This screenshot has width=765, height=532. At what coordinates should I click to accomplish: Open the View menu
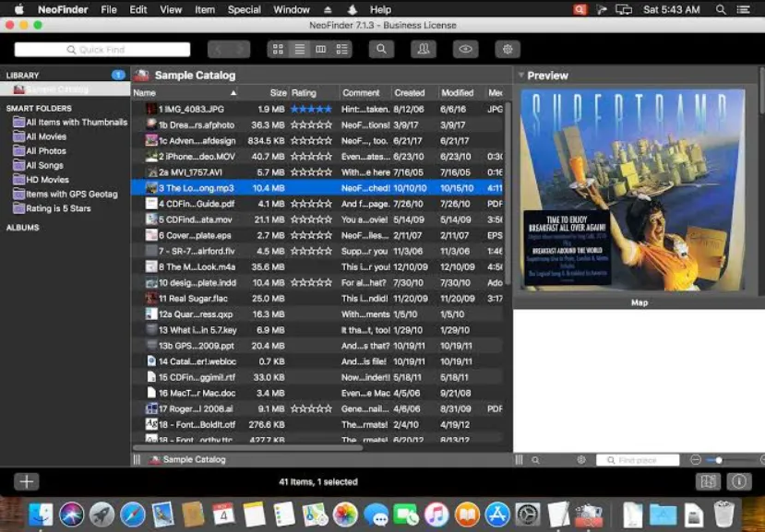(x=171, y=9)
